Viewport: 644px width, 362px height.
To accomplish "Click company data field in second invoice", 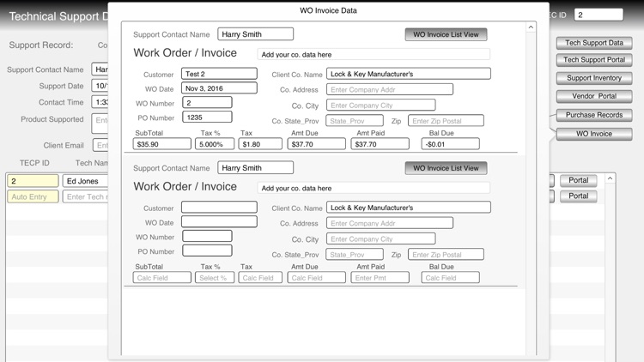I will [374, 188].
